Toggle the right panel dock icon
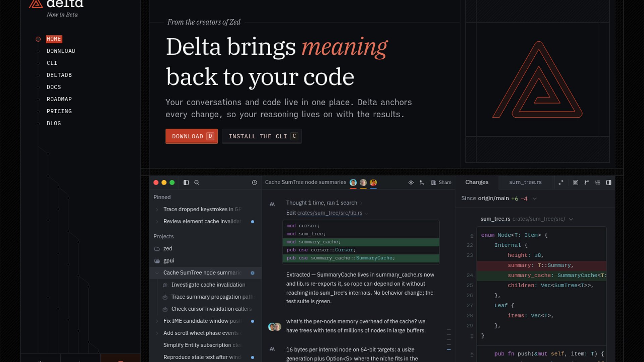This screenshot has width=644, height=362. pyautogui.click(x=609, y=182)
